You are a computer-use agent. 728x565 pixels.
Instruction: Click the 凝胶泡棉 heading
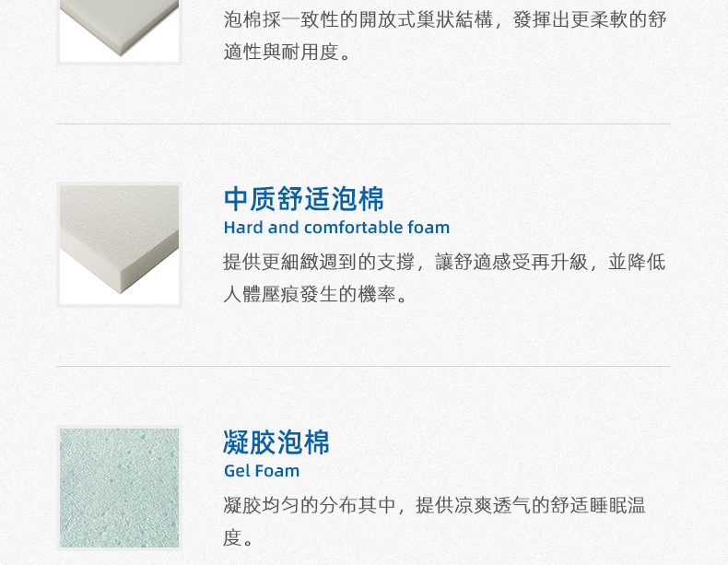[276, 442]
